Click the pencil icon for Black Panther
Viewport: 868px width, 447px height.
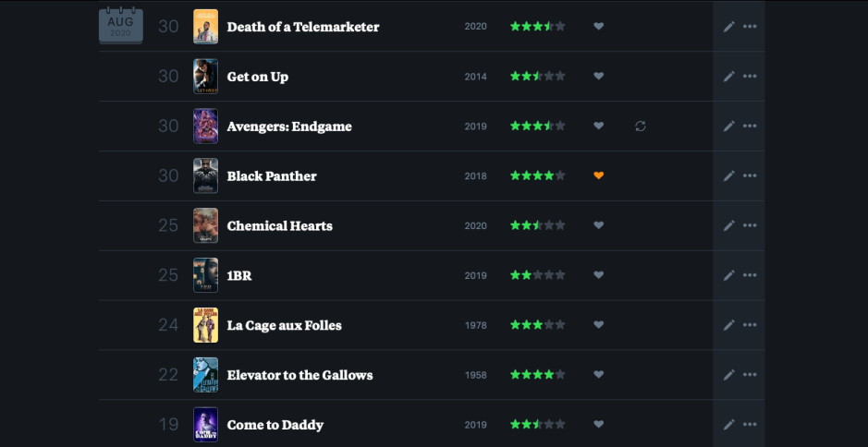coord(728,176)
